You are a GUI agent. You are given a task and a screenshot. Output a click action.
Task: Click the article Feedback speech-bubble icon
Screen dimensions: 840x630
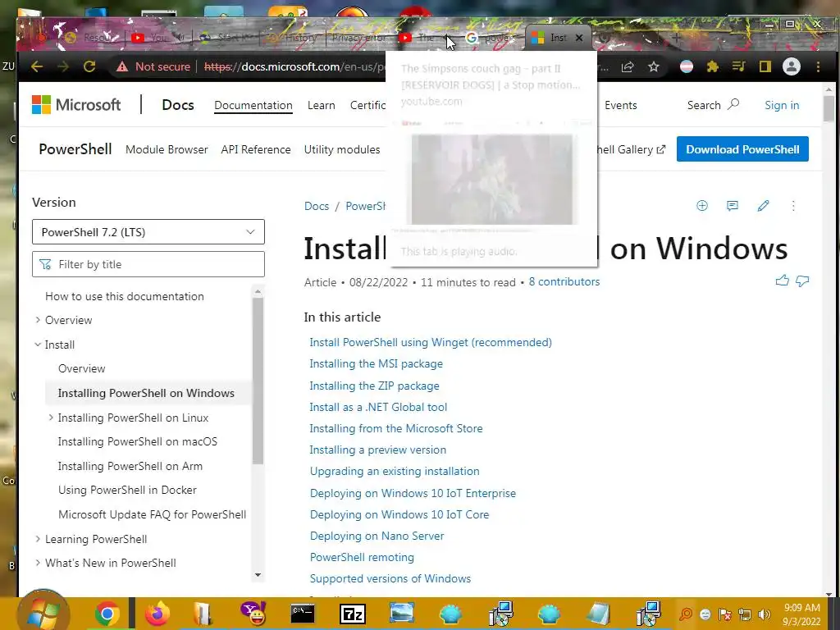tap(733, 206)
